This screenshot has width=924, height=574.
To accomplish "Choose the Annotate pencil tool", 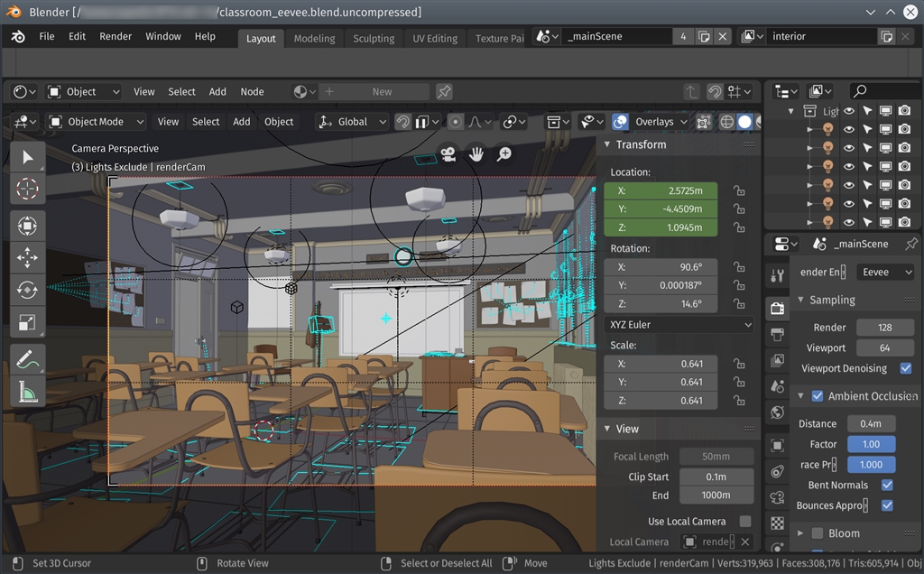I will [27, 359].
